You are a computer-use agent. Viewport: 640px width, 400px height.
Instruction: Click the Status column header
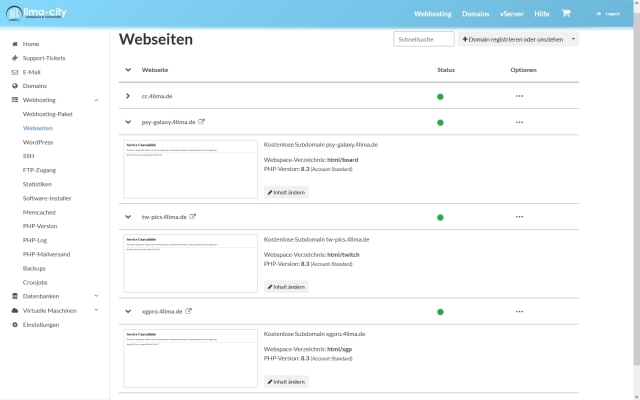pos(446,70)
